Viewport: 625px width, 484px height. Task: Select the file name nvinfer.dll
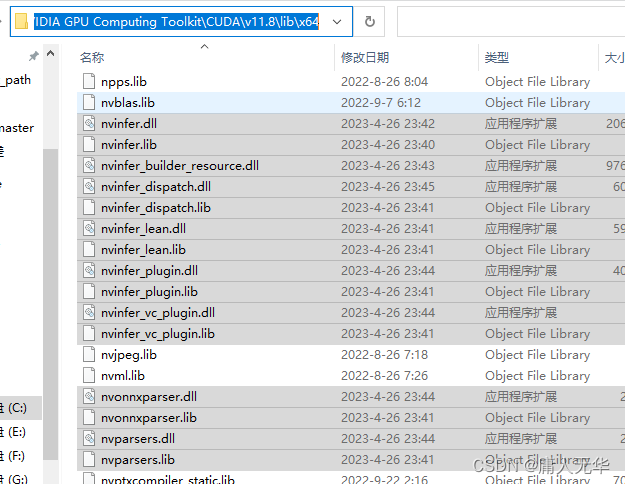[129, 124]
